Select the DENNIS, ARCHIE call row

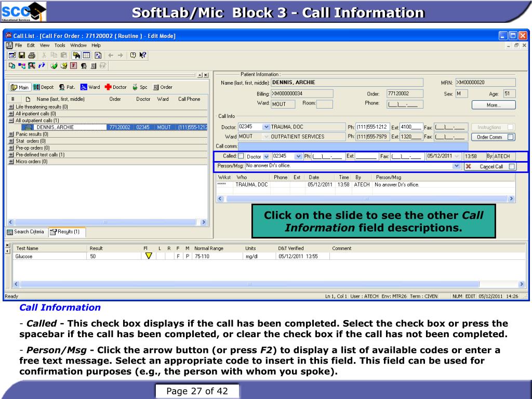pyautogui.click(x=115, y=127)
